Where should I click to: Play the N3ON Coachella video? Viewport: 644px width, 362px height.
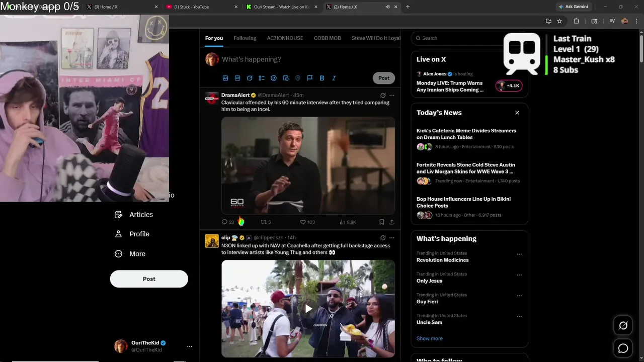point(308,309)
